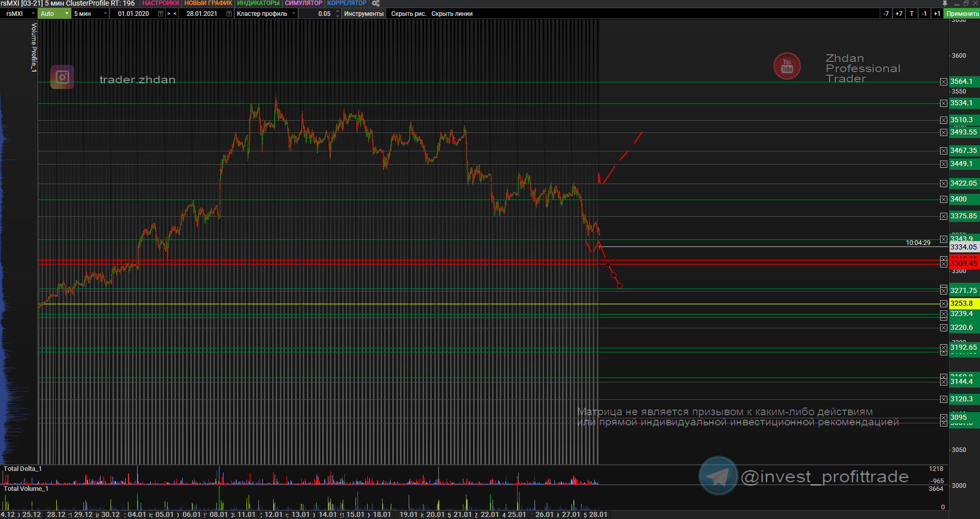Remove the 3564.1 level line

point(944,82)
